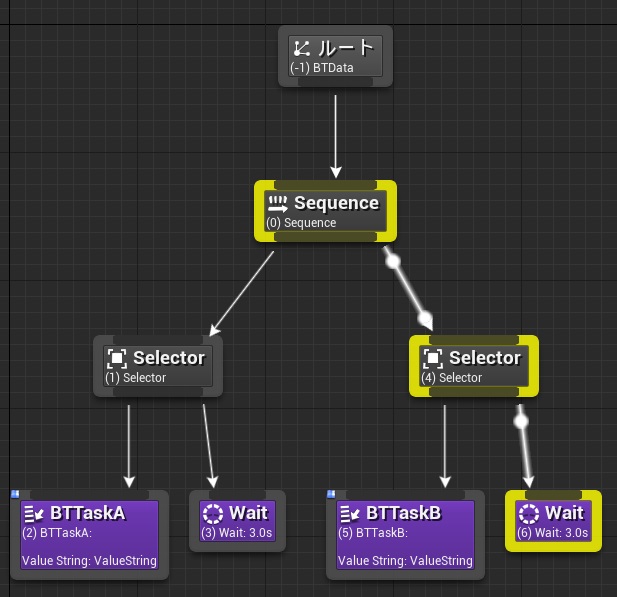The image size is (617, 597).
Task: Click Value String text in BTTaskB node
Action: point(405,561)
